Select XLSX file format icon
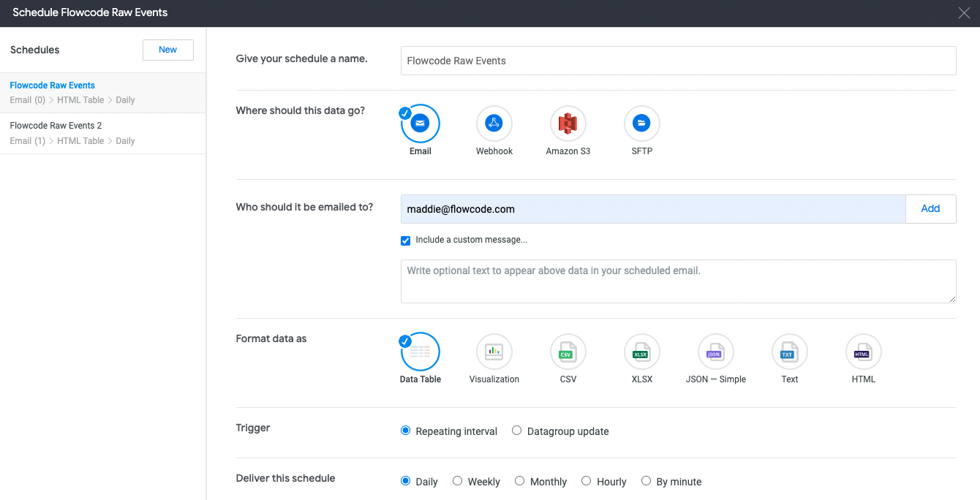The width and height of the screenshot is (980, 500). 642,352
